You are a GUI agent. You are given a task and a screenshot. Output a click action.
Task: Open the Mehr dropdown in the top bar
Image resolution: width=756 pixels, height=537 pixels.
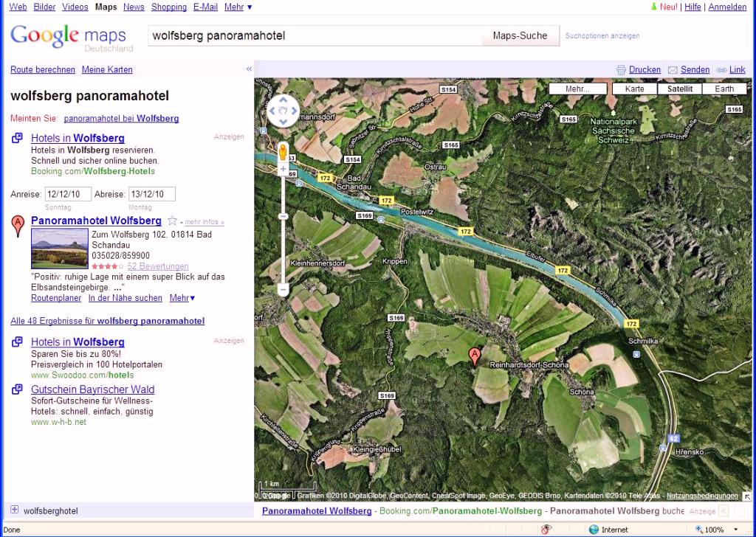pyautogui.click(x=238, y=7)
